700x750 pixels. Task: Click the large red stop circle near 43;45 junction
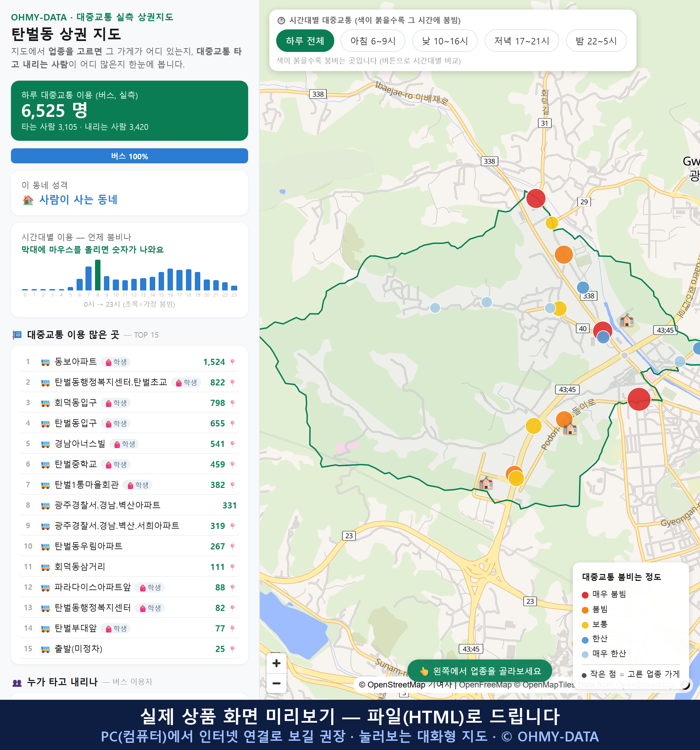tap(638, 399)
